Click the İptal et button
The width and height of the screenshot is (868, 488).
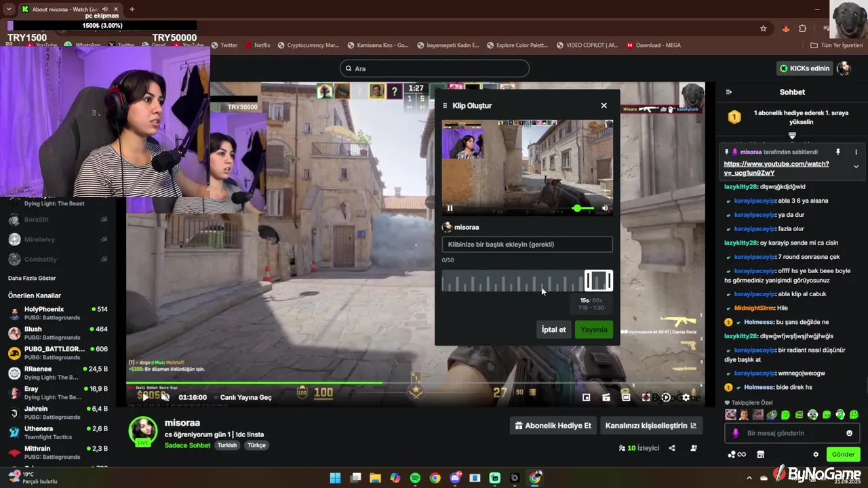click(x=553, y=329)
